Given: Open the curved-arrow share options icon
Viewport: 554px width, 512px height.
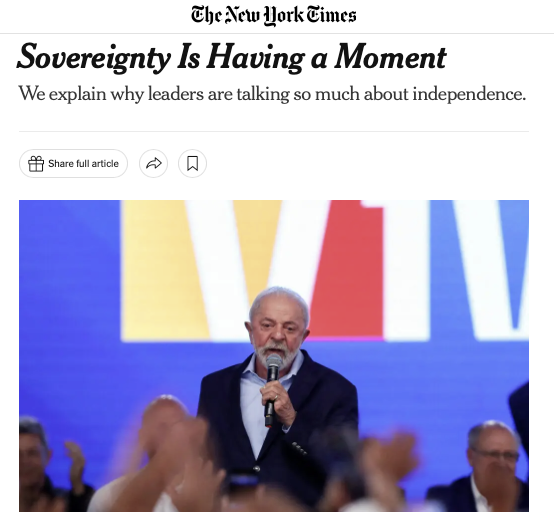Looking at the screenshot, I should [153, 164].
